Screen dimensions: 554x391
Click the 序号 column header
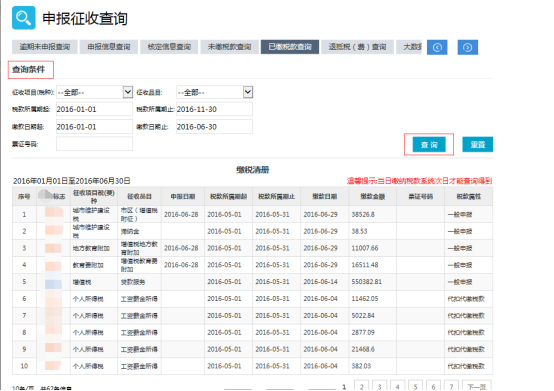[x=24, y=196]
